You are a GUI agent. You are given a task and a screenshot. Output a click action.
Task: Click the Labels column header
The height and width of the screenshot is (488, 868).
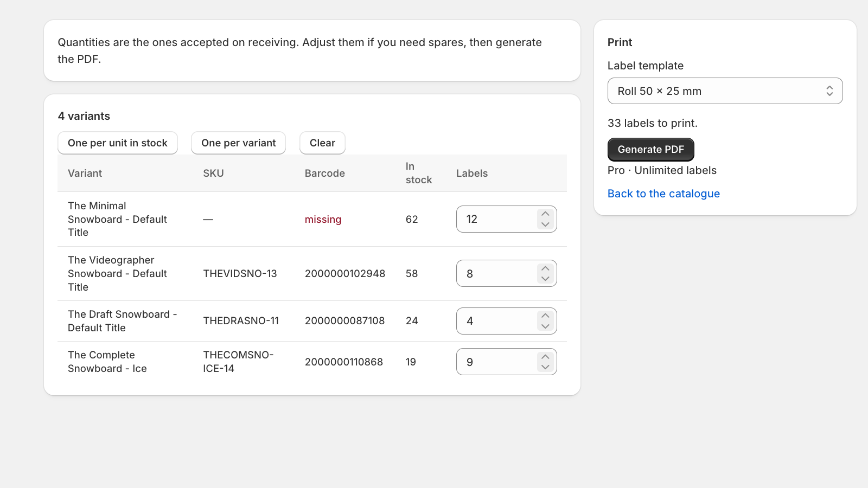[x=472, y=174]
